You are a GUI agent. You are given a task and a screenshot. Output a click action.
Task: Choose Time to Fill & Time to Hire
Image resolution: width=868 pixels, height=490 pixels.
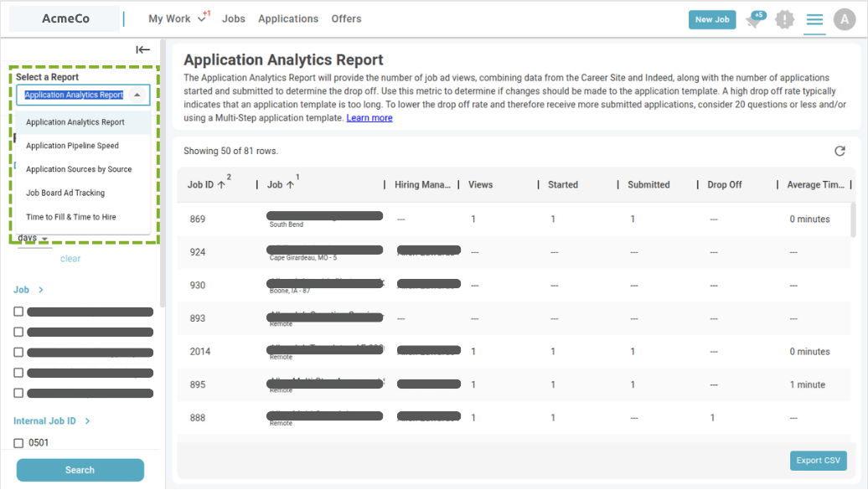(x=71, y=217)
